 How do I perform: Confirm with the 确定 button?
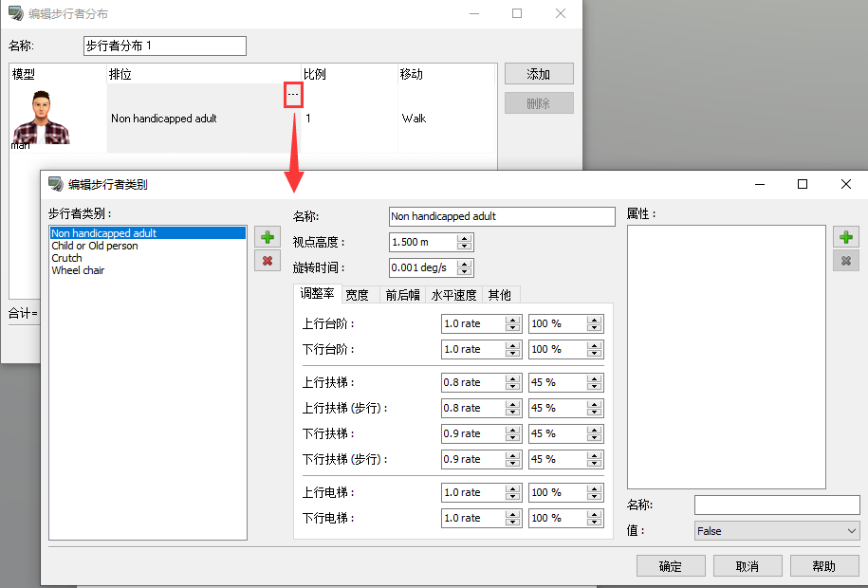671,566
